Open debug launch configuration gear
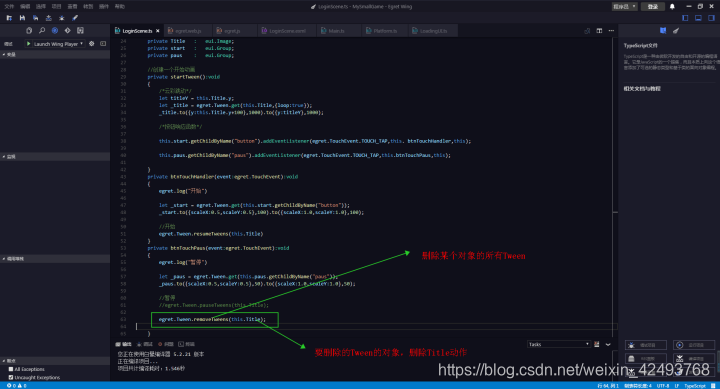Screen dimensions: 720x389 [91, 44]
